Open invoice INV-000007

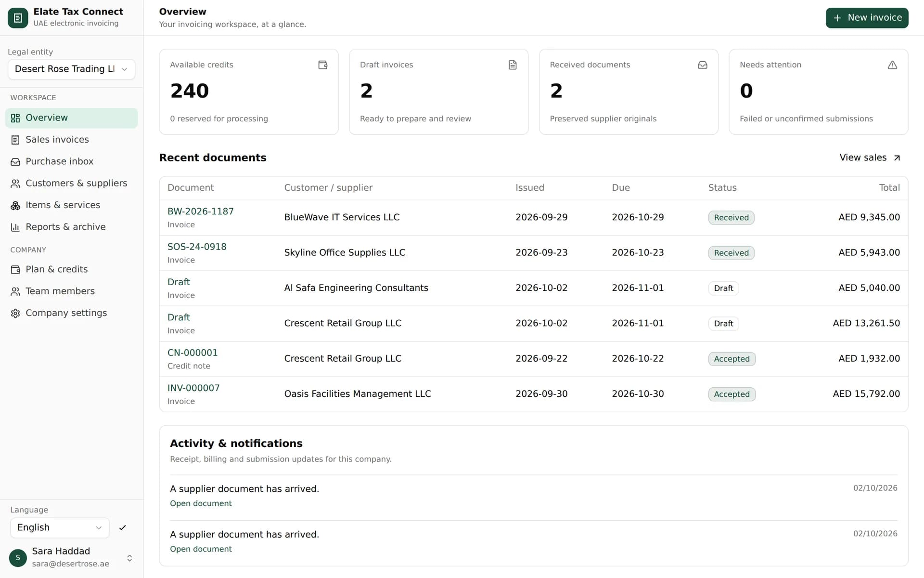193,388
